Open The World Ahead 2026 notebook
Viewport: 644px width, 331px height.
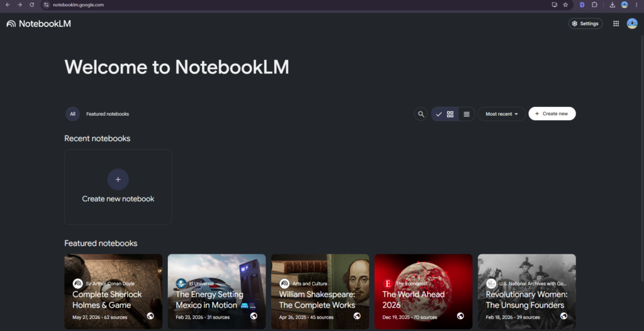pos(423,291)
